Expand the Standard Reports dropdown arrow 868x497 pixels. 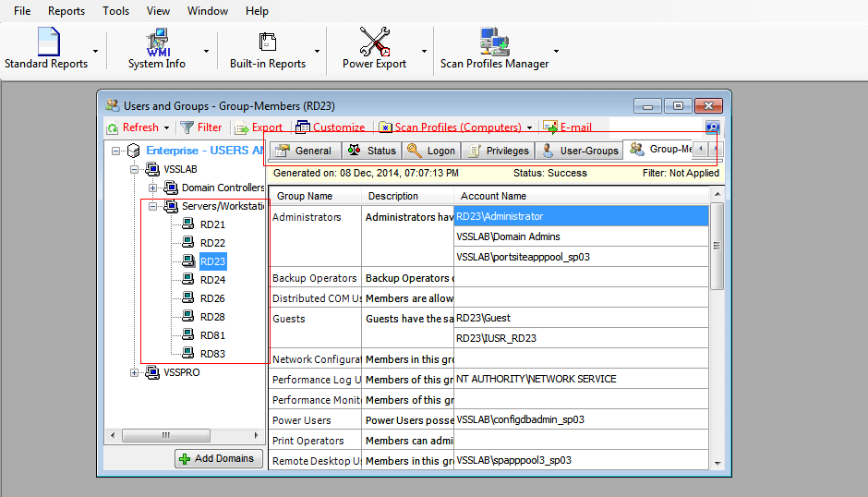tap(96, 51)
